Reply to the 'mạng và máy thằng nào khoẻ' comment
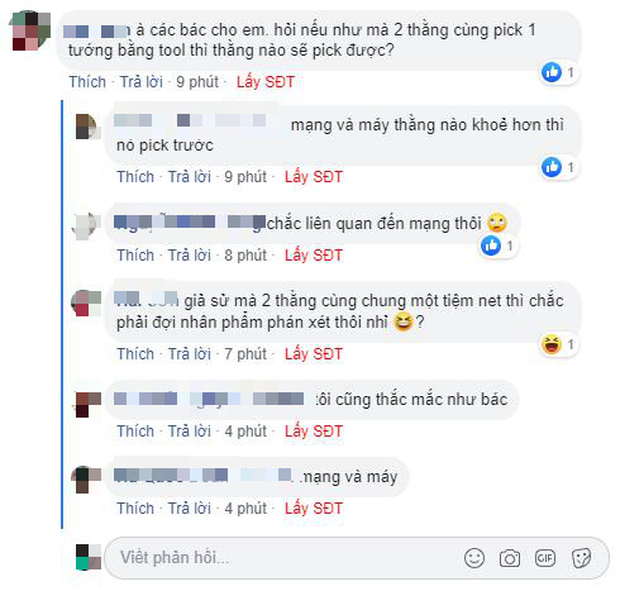 tap(189, 177)
